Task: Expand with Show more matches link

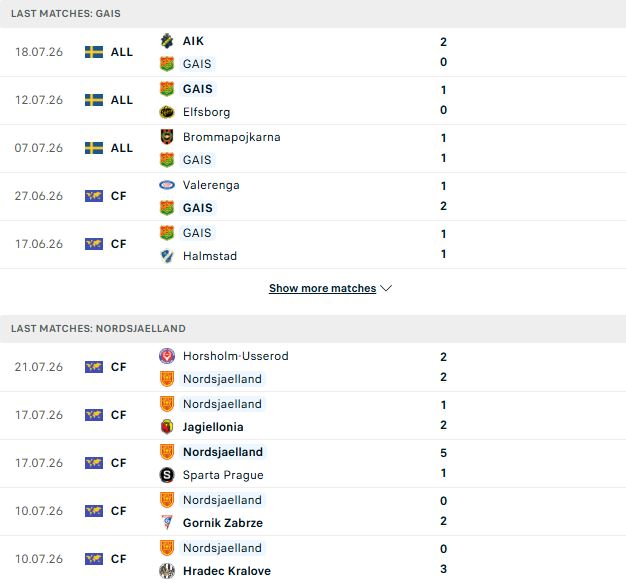Action: point(323,288)
